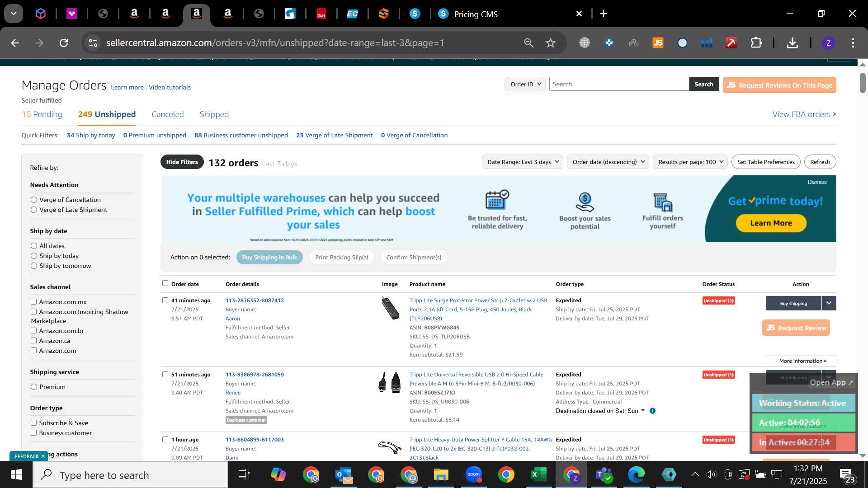Select order 113-2876352-8087412 checkbox
This screenshot has width=868, height=488.
point(165,300)
